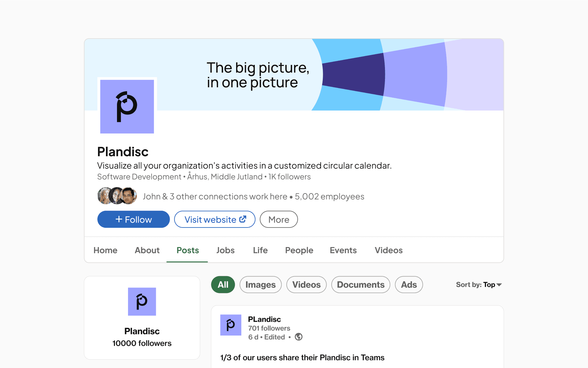Viewport: 588px width, 368px height.
Task: Filter posts by Documents
Action: tap(360, 285)
